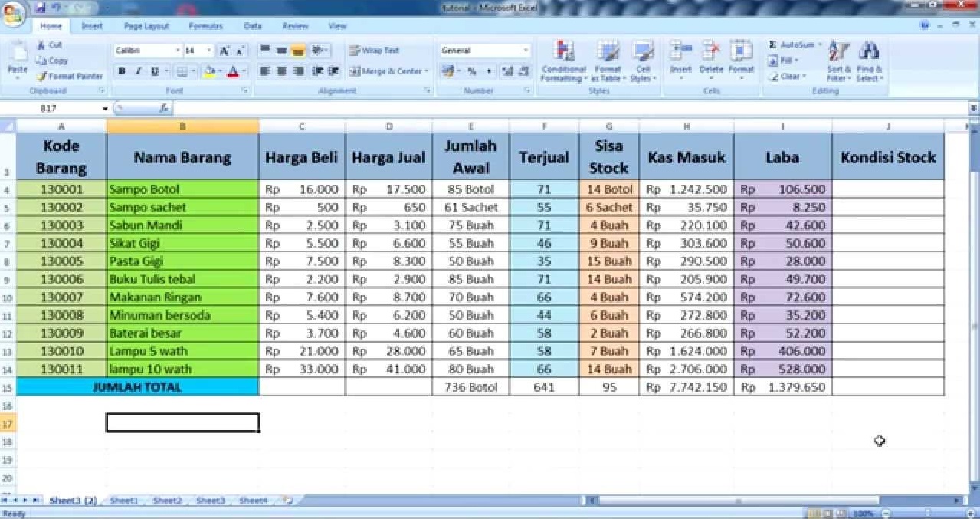The image size is (980, 519).
Task: Toggle Bold formatting
Action: click(x=121, y=71)
